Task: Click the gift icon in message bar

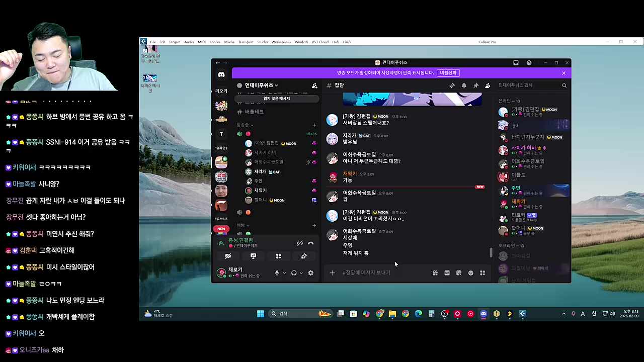Action: [x=435, y=273]
